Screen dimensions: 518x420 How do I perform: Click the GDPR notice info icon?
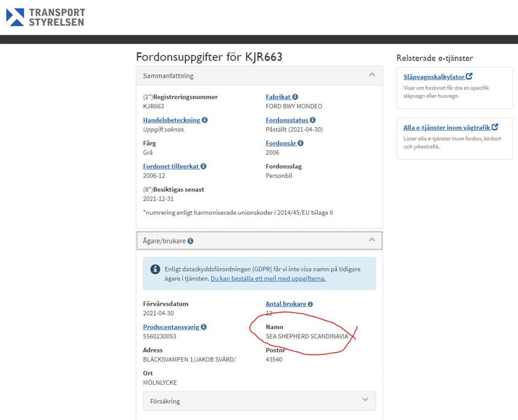click(155, 269)
